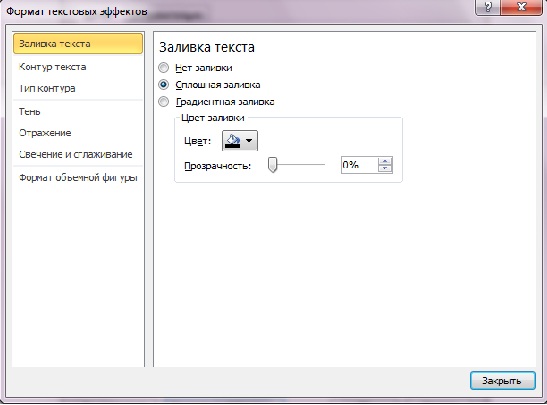Viewport: 547px width, 405px height.
Task: Click the Цвет заливки group label
Action: point(212,118)
